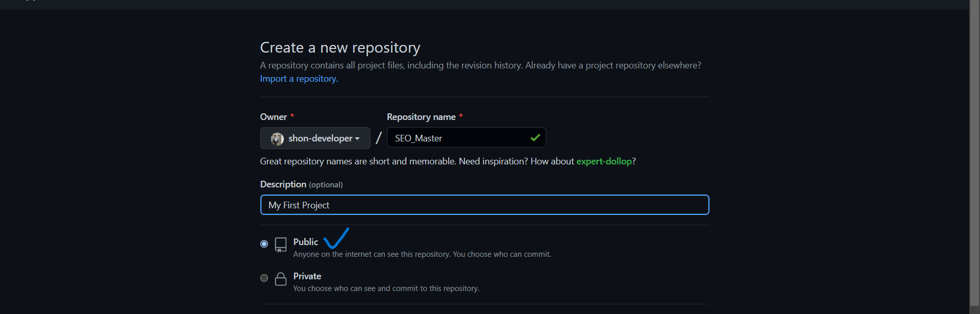980x314 pixels.
Task: Select the Public visibility radio button
Action: click(x=264, y=244)
